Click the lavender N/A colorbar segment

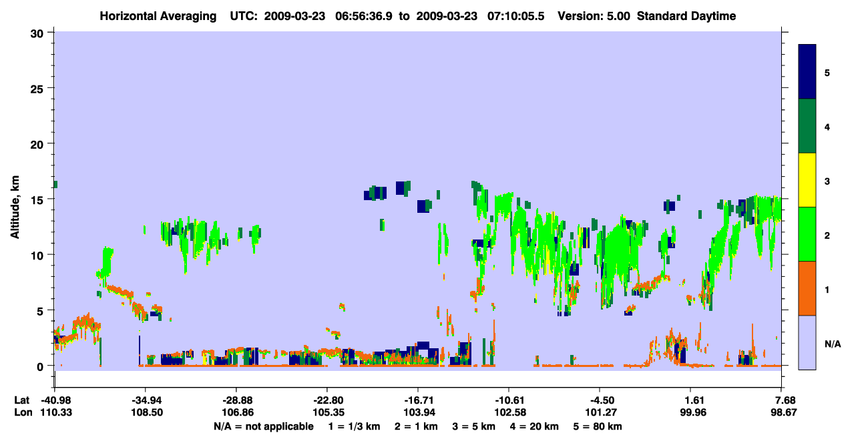[807, 342]
